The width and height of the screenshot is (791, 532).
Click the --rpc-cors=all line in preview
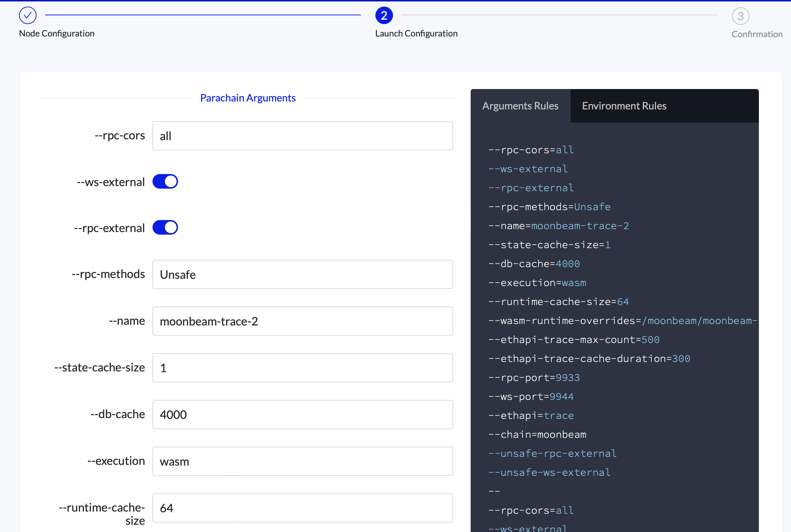click(530, 150)
